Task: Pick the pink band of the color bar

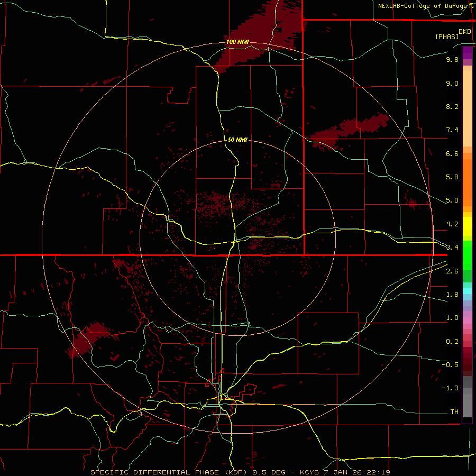Action: 467,321
